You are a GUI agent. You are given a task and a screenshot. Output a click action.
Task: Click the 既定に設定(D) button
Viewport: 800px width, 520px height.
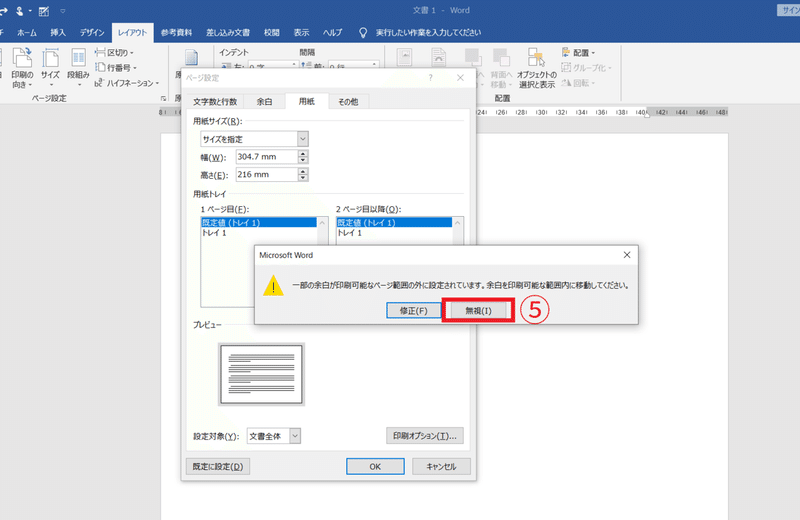pos(218,466)
